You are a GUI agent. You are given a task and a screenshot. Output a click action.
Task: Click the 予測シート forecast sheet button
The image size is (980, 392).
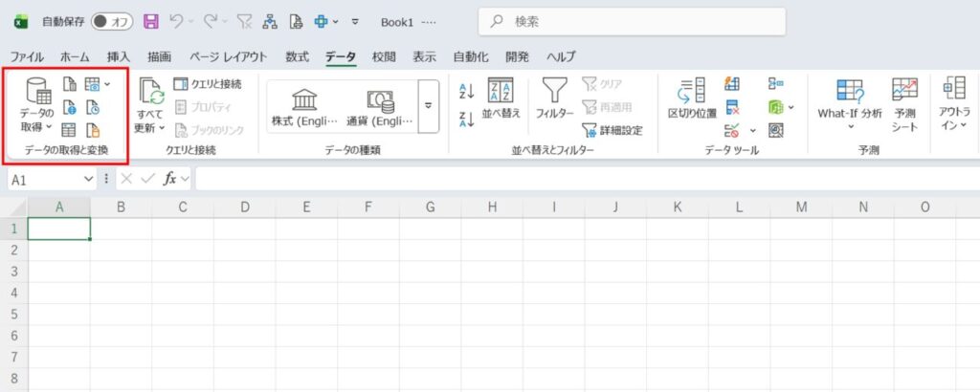point(905,105)
